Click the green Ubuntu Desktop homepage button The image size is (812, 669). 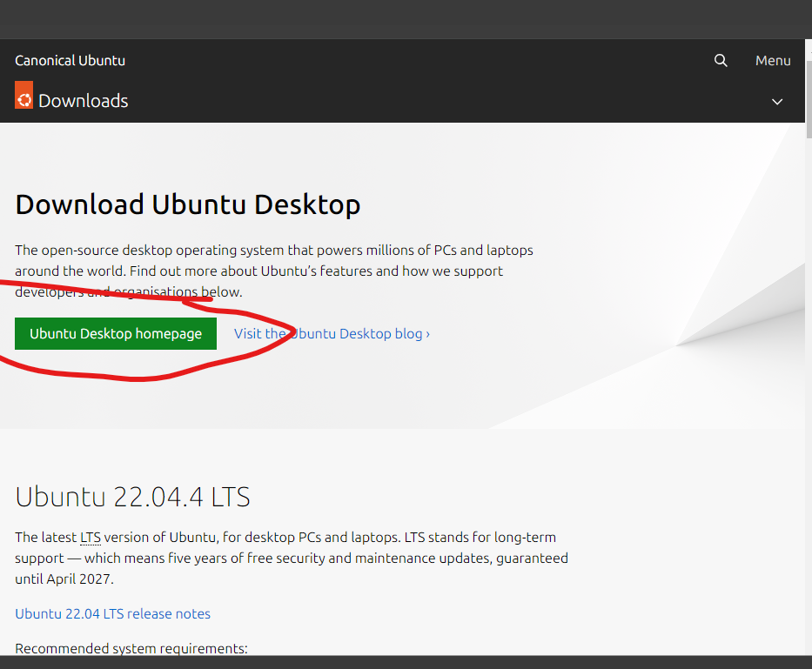pyautogui.click(x=116, y=333)
